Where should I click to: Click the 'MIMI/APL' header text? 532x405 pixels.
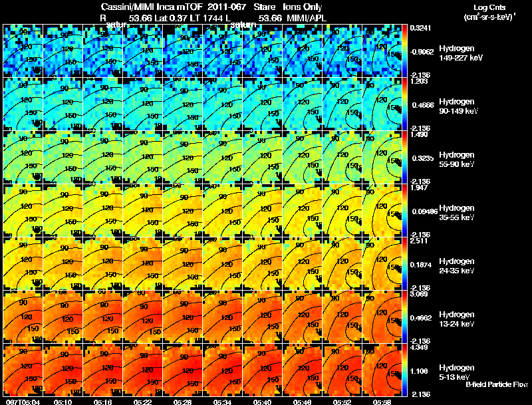click(x=307, y=18)
